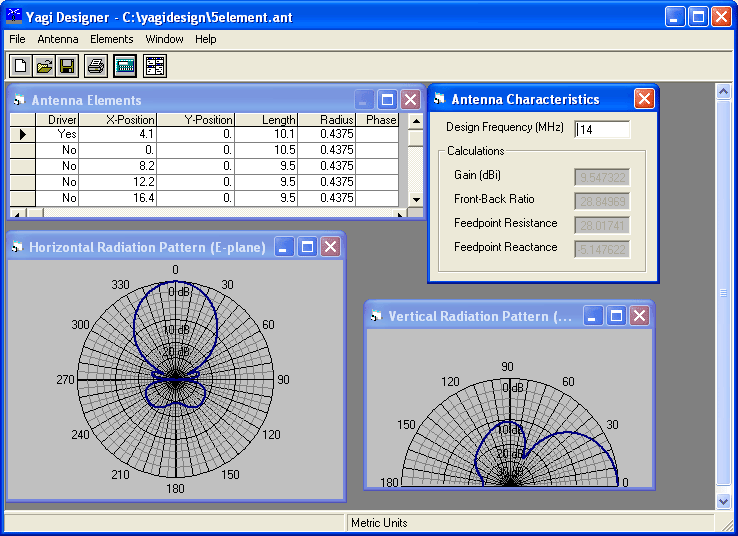The image size is (738, 536).
Task: Open a file with the folder icon
Action: (x=44, y=66)
